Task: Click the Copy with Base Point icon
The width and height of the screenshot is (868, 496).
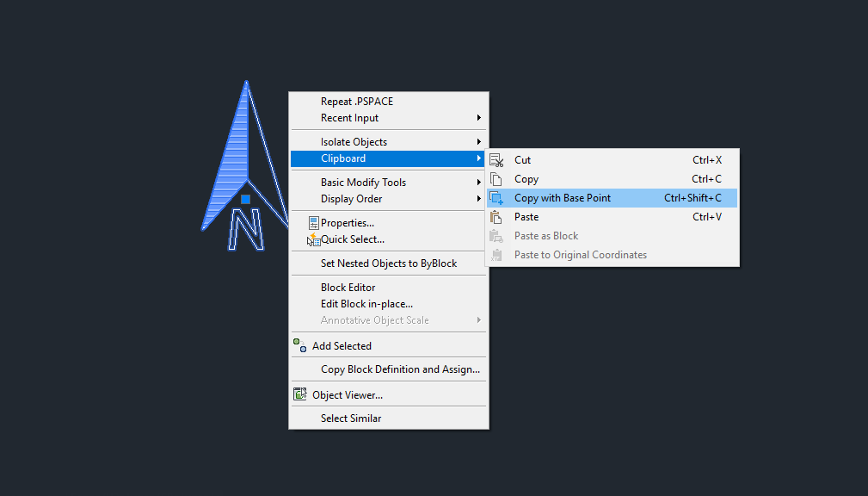Action: 496,198
